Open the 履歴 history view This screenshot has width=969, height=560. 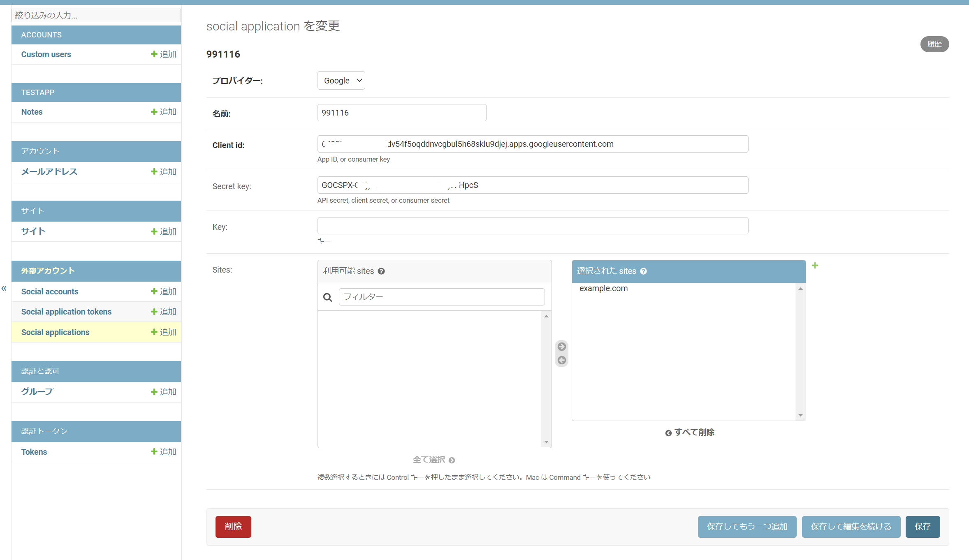(x=934, y=44)
